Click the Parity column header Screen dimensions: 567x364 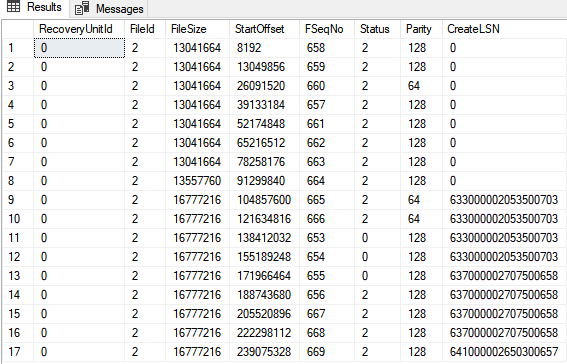[x=421, y=29]
